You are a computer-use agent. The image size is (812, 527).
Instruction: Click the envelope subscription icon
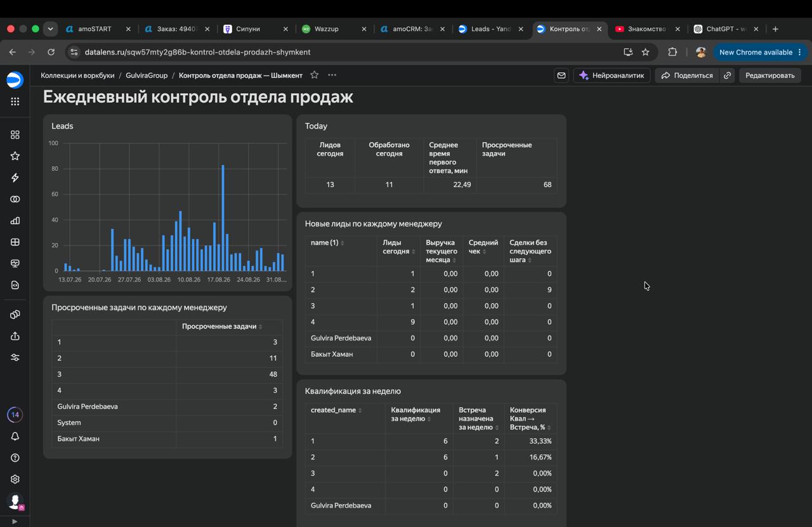click(x=561, y=75)
